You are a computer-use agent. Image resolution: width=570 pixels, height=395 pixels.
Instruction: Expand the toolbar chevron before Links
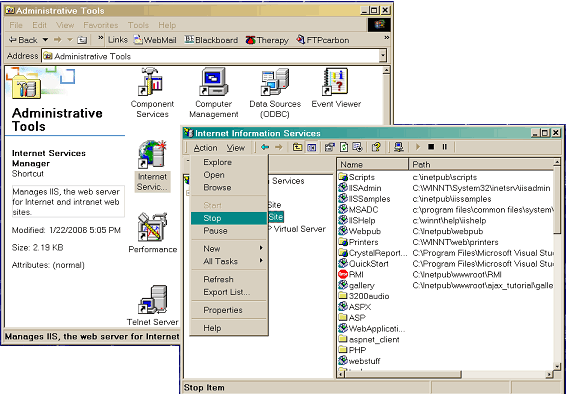click(101, 37)
